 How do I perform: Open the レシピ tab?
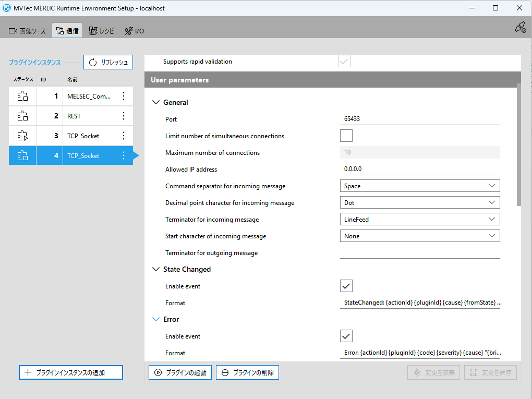click(x=102, y=31)
